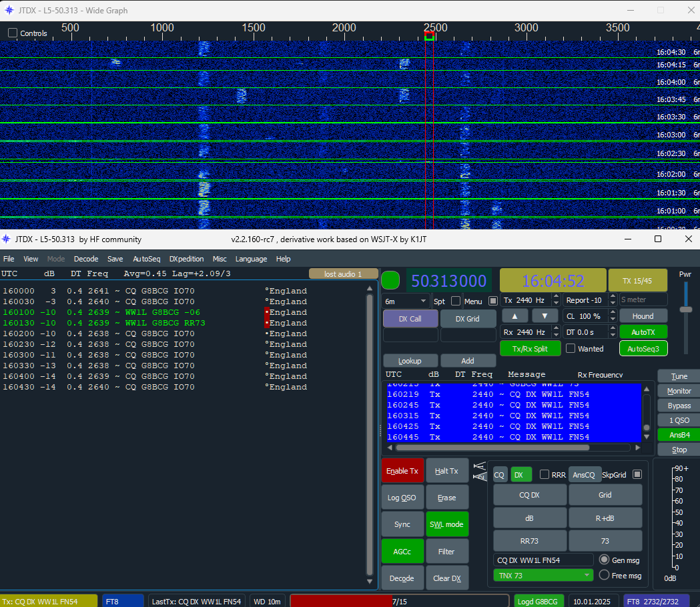Open the Decode menu

click(x=85, y=259)
